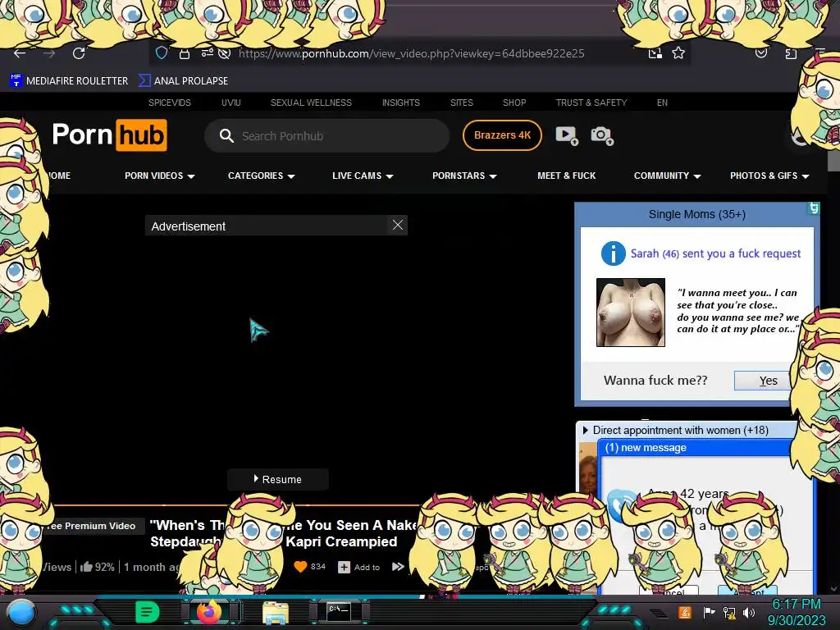
Task: Go to the SHOP page
Action: (x=514, y=103)
